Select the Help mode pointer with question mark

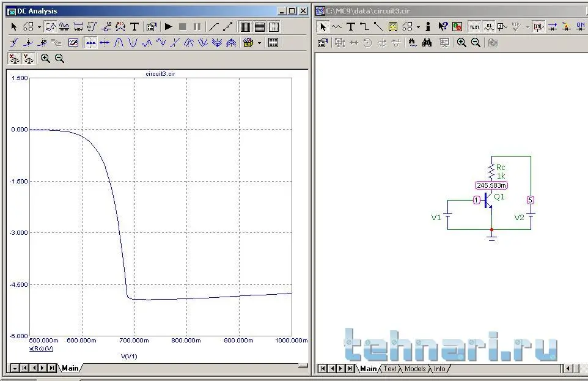[x=443, y=27]
